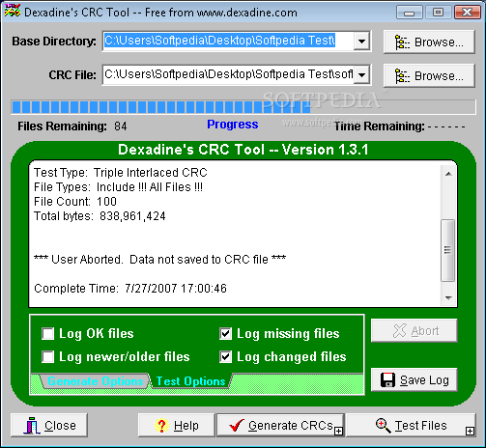
Task: Click the 'File Count: 100' log line
Action: [75, 202]
